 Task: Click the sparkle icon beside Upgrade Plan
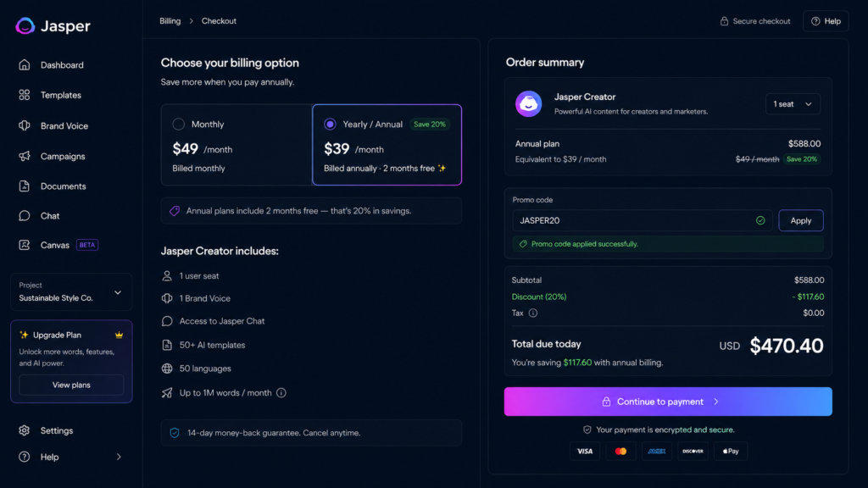[24, 335]
